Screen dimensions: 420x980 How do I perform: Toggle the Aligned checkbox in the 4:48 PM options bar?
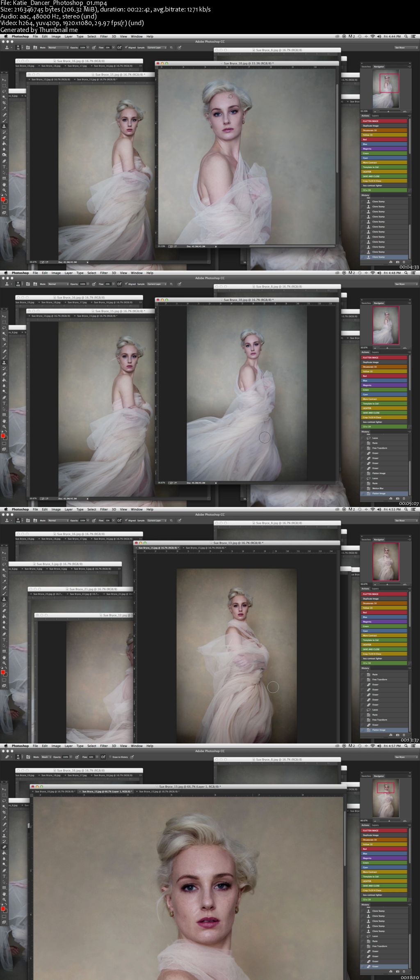click(x=126, y=284)
